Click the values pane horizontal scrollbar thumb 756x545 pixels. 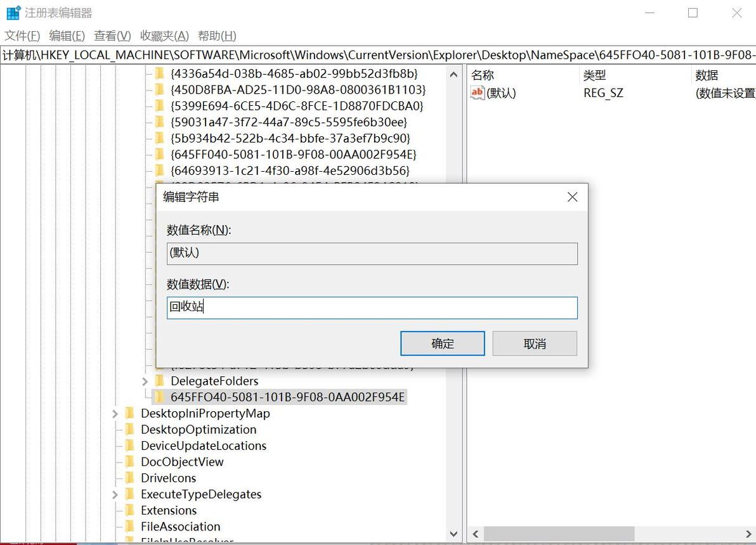click(559, 534)
